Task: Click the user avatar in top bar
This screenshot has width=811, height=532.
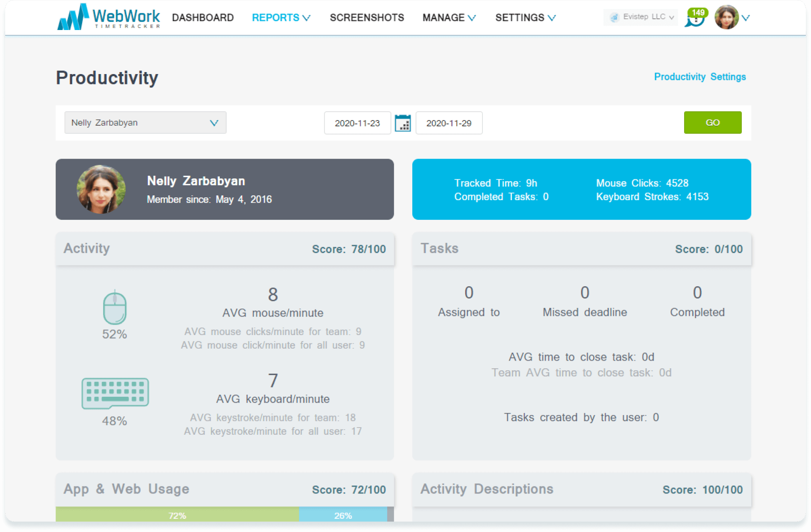Action: (x=727, y=17)
